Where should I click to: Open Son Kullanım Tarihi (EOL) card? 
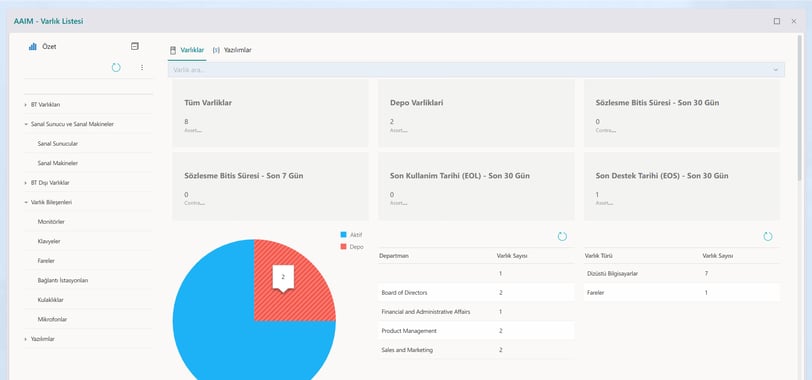(476, 186)
